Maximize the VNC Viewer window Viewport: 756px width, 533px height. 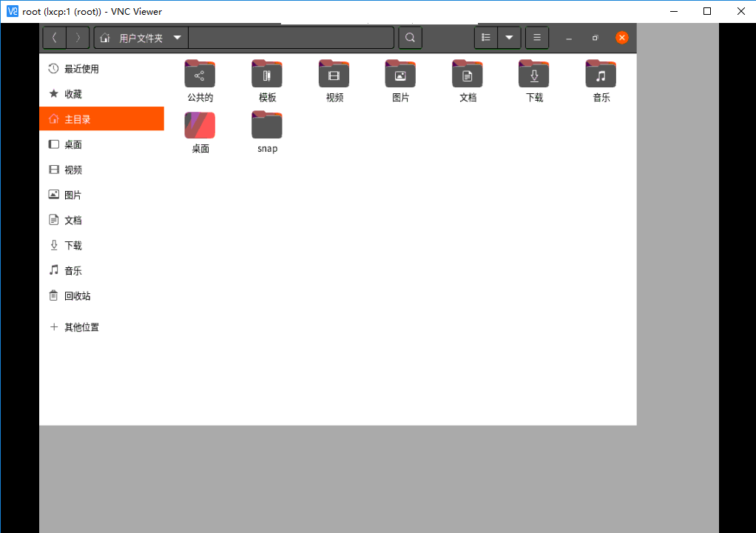point(707,11)
